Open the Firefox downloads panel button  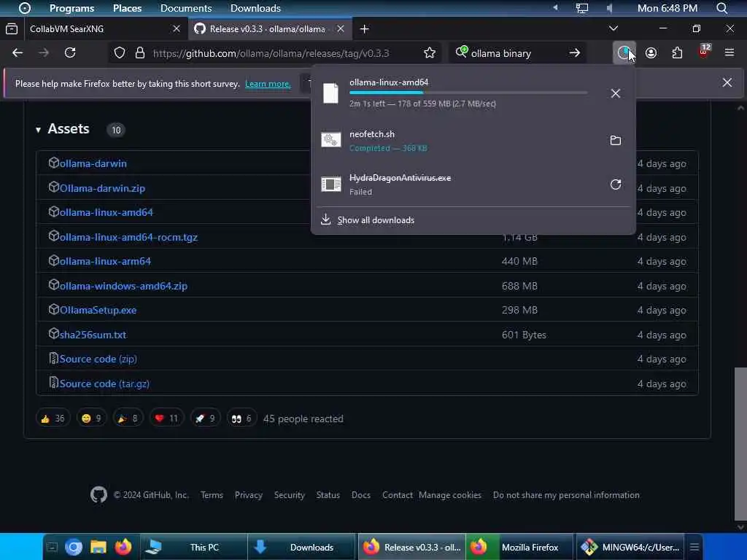624,52
